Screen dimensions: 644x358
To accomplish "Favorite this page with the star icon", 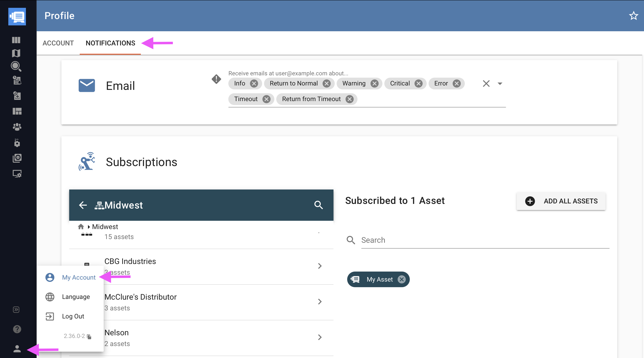I will point(633,16).
